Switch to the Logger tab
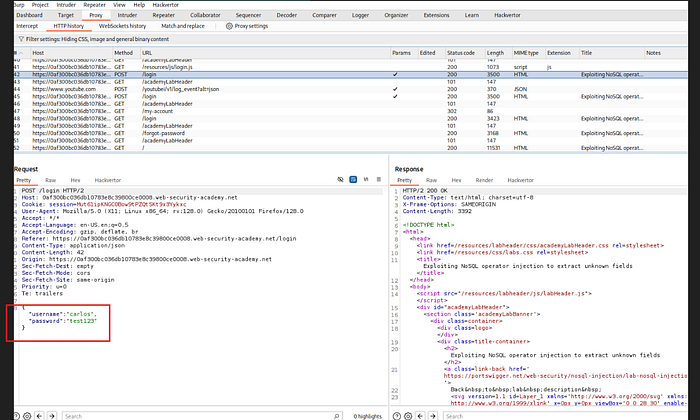 point(360,15)
